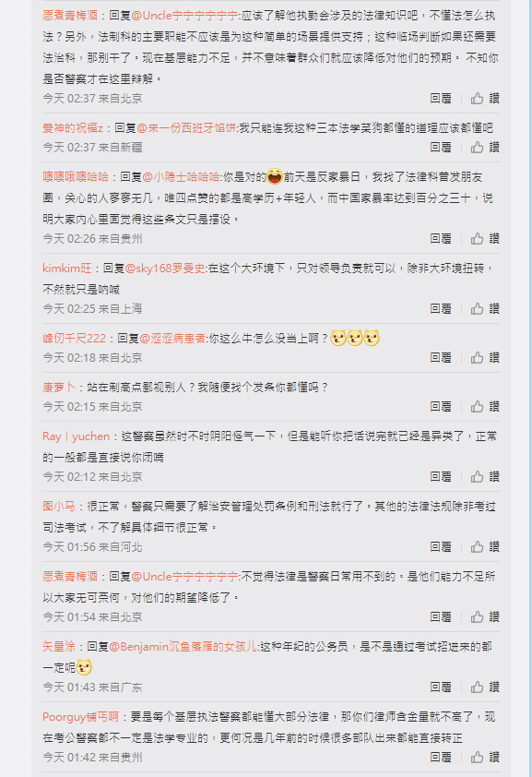Image resolution: width=532 pixels, height=777 pixels.
Task: Open user profile 愿煮青梅酒 in top comment
Action: 70,16
